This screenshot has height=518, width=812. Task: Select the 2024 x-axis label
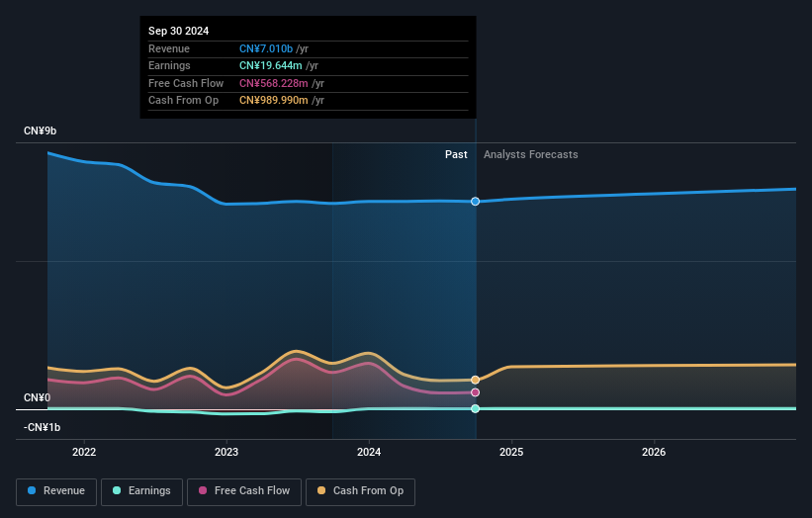pos(369,452)
